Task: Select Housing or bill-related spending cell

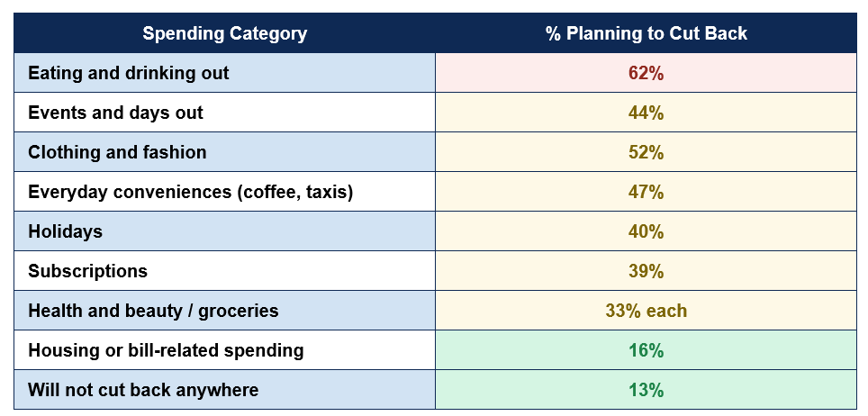Action: [x=225, y=350]
